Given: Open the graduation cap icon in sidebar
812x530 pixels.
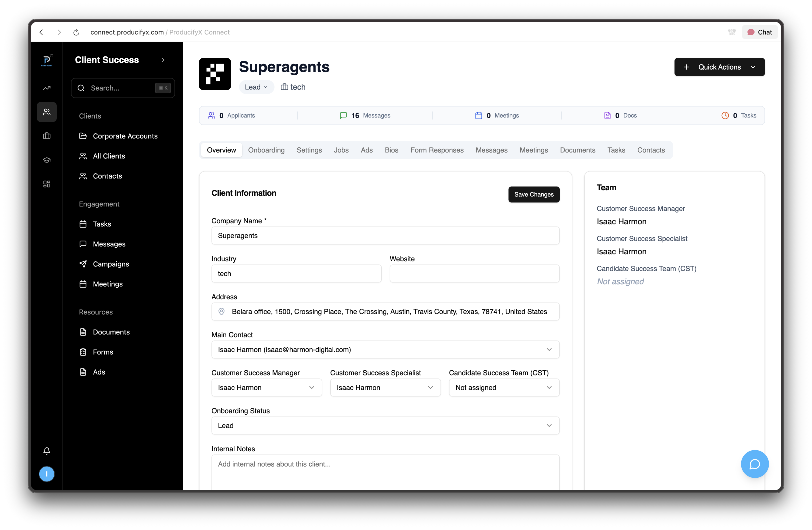Looking at the screenshot, I should [47, 160].
